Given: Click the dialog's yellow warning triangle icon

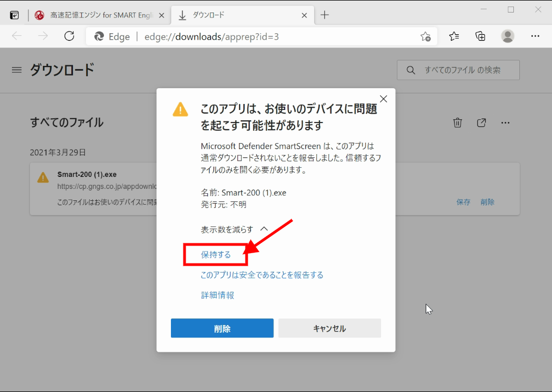Looking at the screenshot, I should click(x=180, y=109).
